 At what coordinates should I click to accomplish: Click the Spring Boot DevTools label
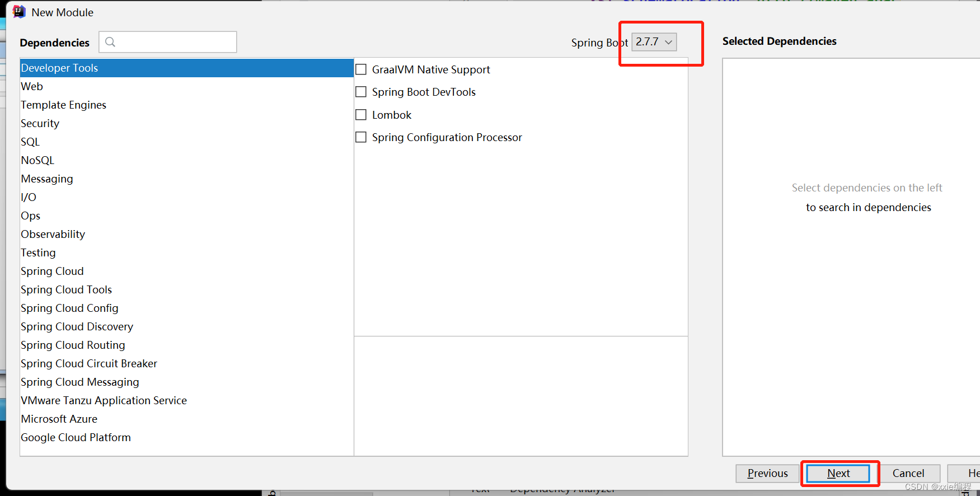pos(424,92)
